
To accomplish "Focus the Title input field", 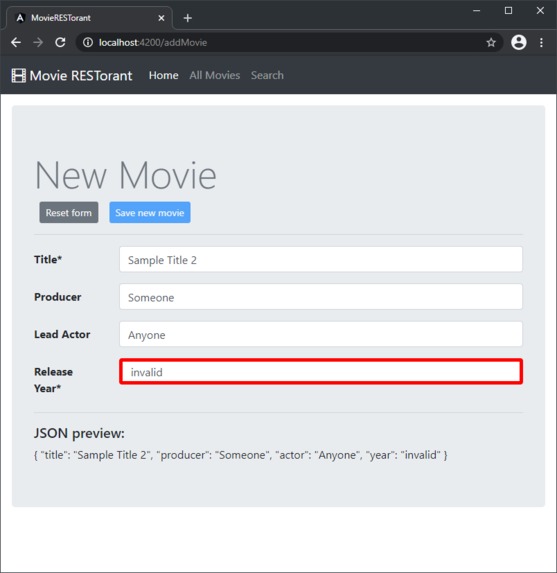I will [x=321, y=259].
